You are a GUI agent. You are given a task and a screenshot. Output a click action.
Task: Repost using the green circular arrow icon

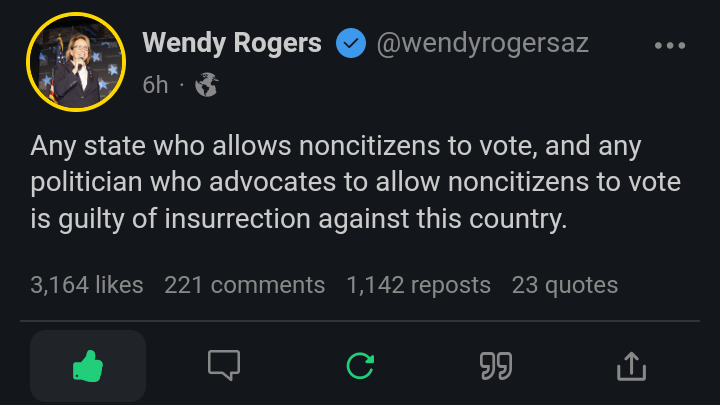[x=360, y=366]
